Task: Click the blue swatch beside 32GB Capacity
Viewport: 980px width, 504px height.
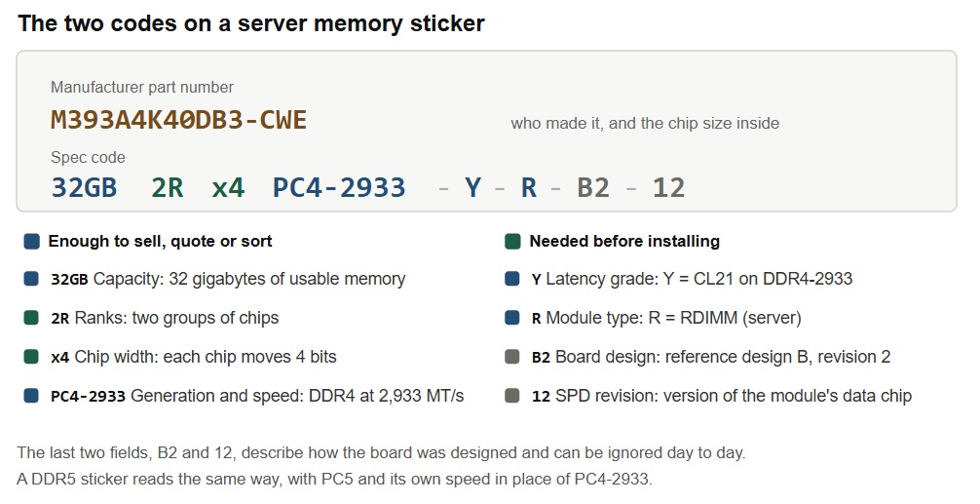Action: click(31, 279)
